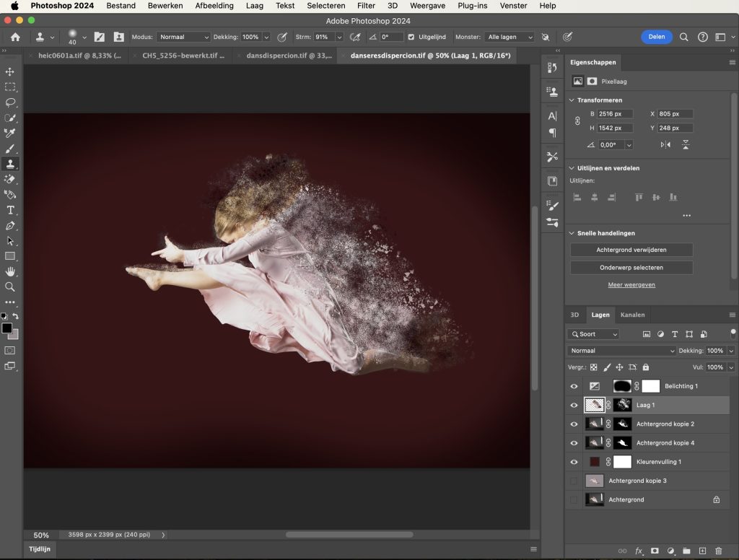739x560 pixels.
Task: Click the trash icon to delete layer
Action: (x=718, y=551)
